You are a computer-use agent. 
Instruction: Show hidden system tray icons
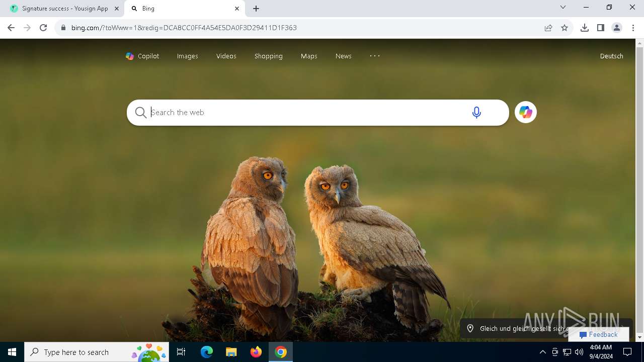pyautogui.click(x=542, y=352)
